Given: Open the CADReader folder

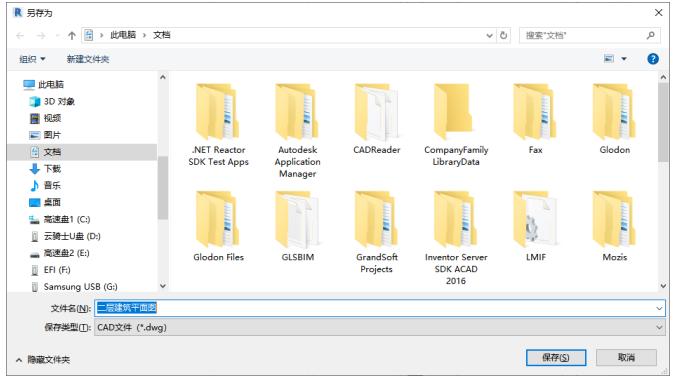Looking at the screenshot, I should 376,119.
